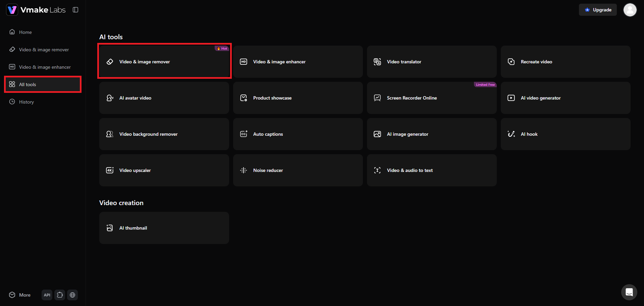The width and height of the screenshot is (644, 306).
Task: Open the AI hook tool
Action: 566,134
